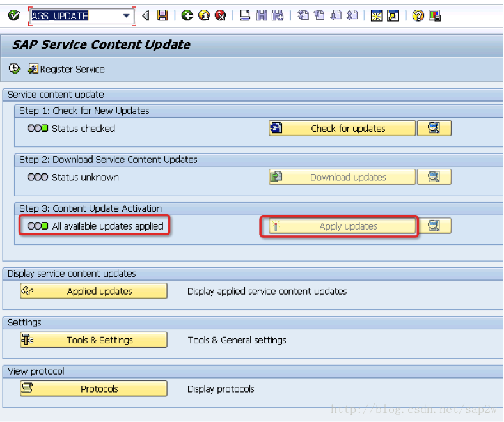The image size is (504, 422).
Task: Click the Previous Page icon
Action: click(x=319, y=15)
